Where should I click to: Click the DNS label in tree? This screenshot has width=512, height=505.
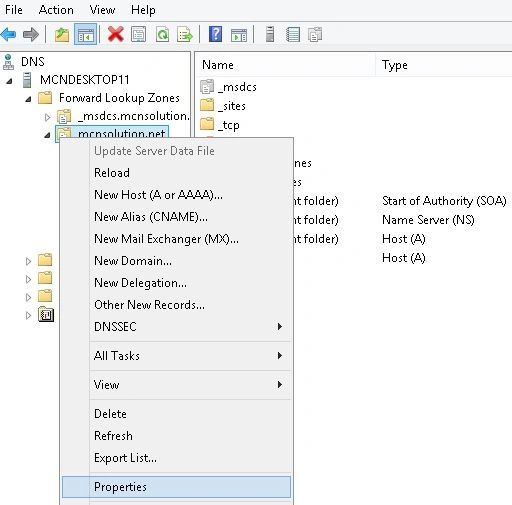(33, 62)
